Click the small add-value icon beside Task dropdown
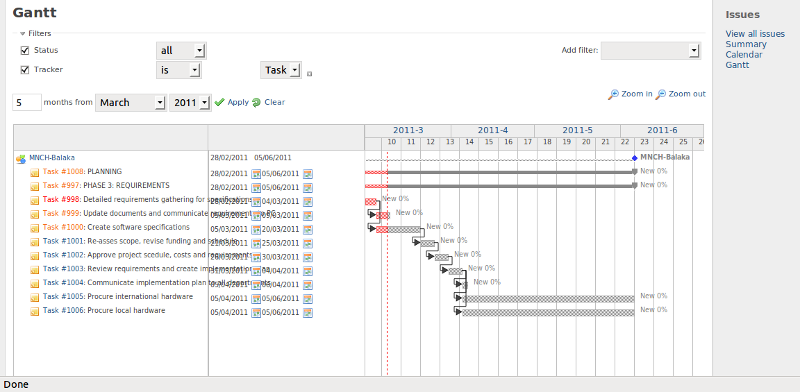The image size is (800, 392). click(309, 74)
